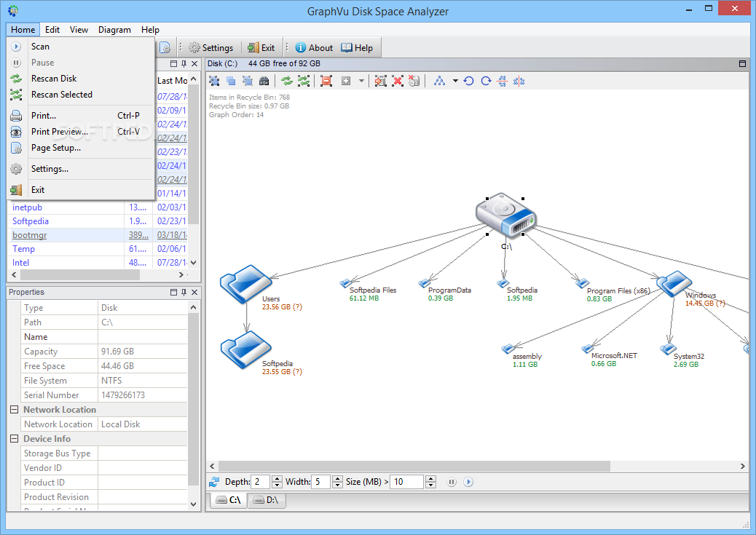Open the Diagram menu
The height and width of the screenshot is (535, 756).
[x=114, y=30]
